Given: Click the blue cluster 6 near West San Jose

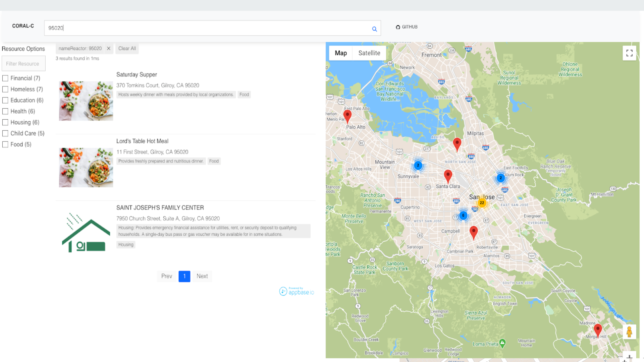Looking at the screenshot, I should tap(463, 216).
